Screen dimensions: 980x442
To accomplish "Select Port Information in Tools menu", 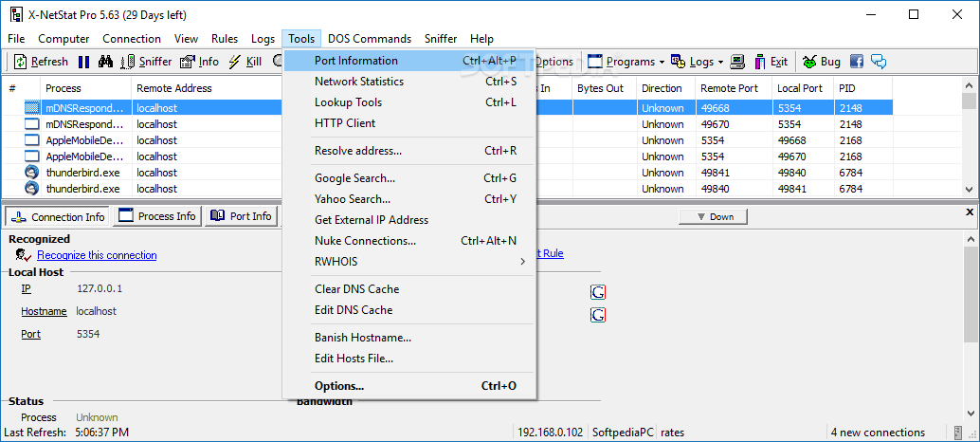I will [408, 61].
